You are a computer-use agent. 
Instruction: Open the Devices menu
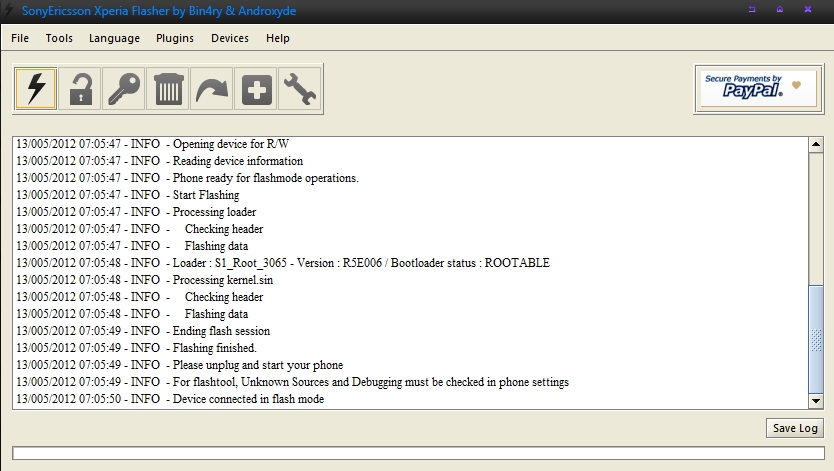pyautogui.click(x=230, y=38)
